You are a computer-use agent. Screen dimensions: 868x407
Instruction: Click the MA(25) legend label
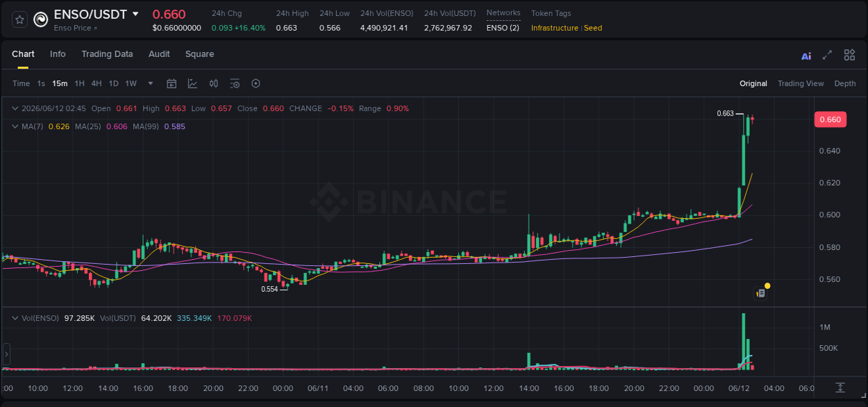pyautogui.click(x=88, y=126)
